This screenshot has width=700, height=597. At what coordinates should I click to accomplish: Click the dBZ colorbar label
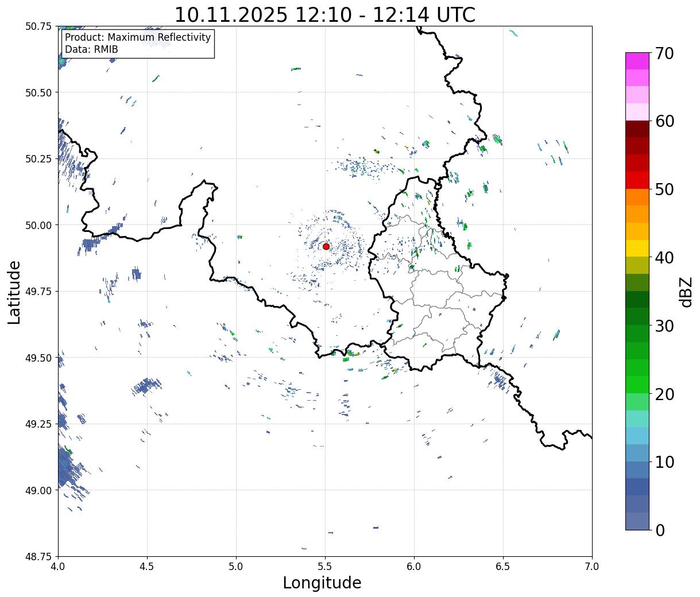686,292
